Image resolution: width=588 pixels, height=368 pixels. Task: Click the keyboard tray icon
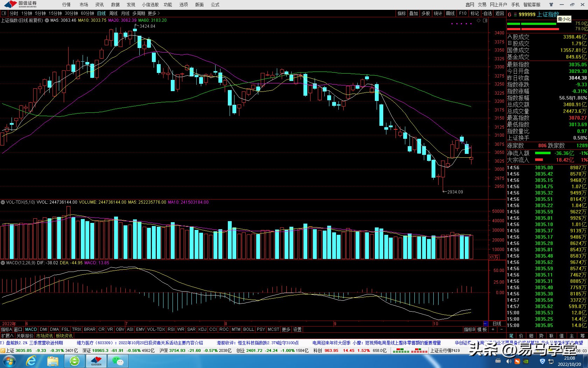[x=498, y=361]
